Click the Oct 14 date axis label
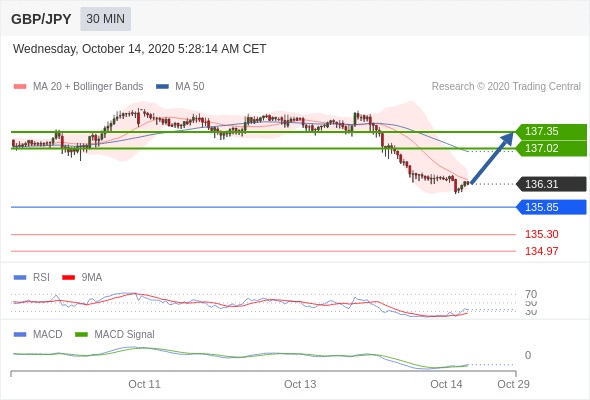 [446, 384]
